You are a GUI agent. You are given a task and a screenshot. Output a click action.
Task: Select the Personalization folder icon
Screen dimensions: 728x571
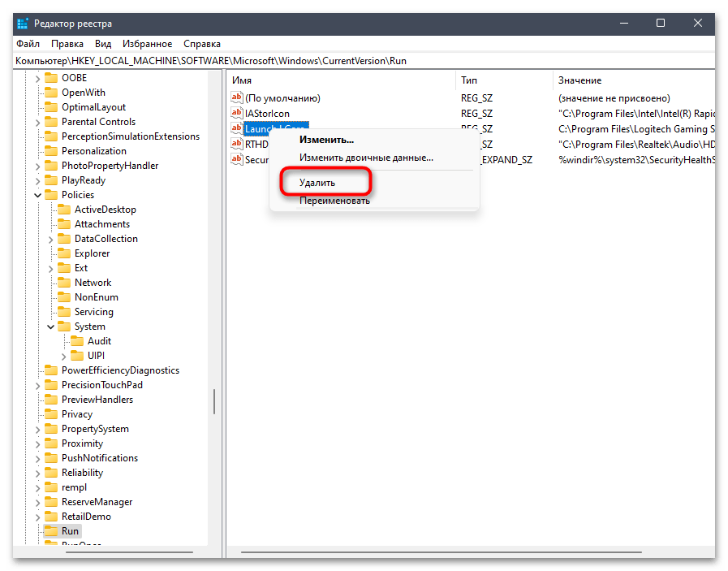coord(50,151)
